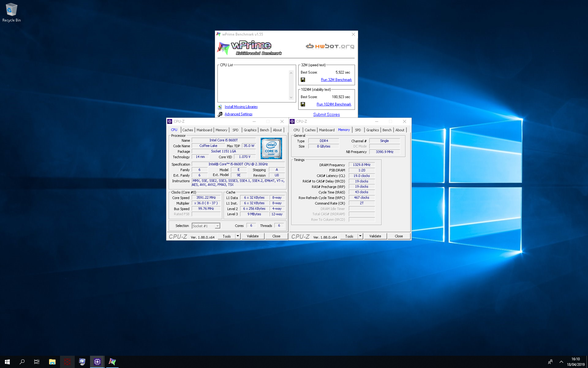This screenshot has width=588, height=368.
Task: Open the Windows Start menu
Action: (7, 362)
